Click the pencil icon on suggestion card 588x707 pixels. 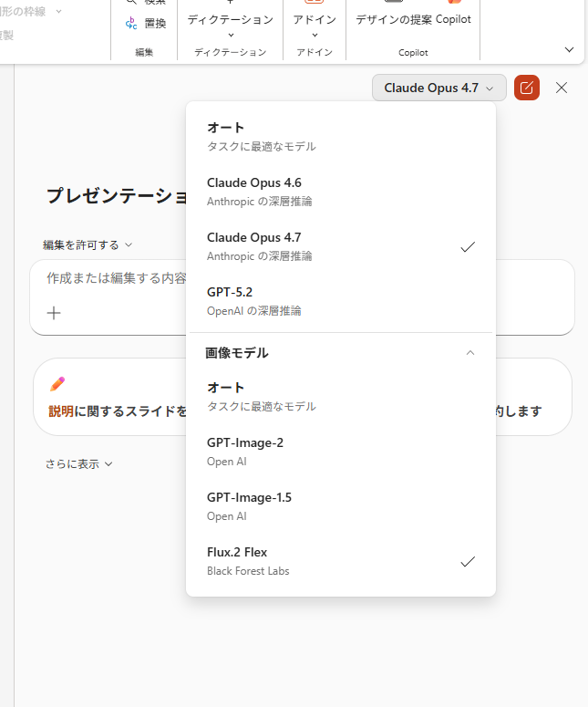tap(57, 384)
